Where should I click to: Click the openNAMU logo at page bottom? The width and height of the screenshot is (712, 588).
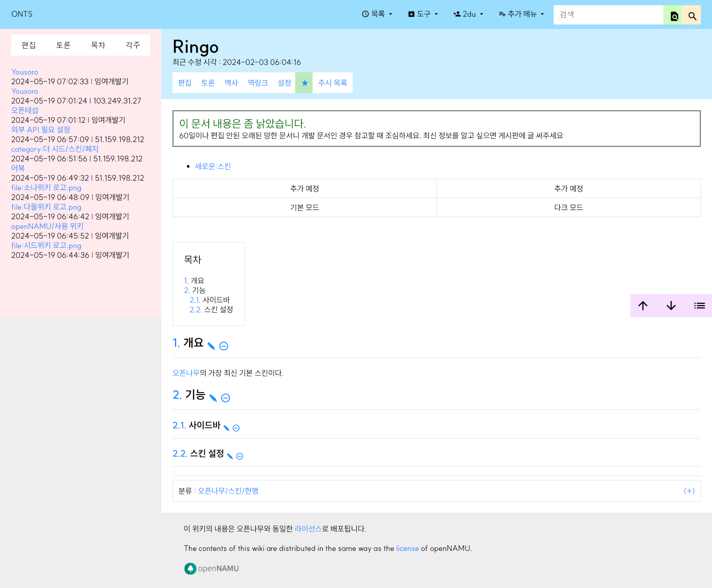pyautogui.click(x=211, y=568)
